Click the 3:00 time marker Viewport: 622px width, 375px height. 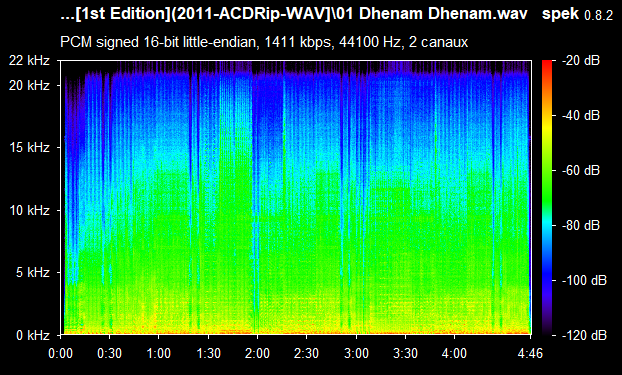356,353
